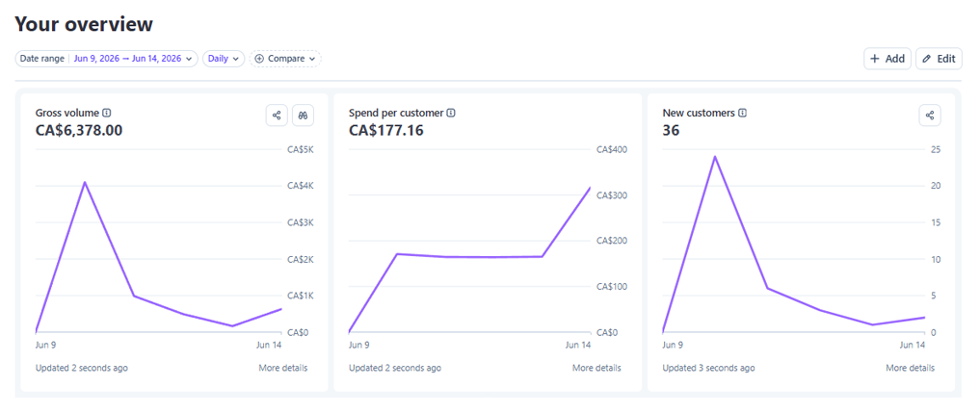The image size is (980, 413).
Task: Click the info icon next to New customers
Action: click(743, 113)
